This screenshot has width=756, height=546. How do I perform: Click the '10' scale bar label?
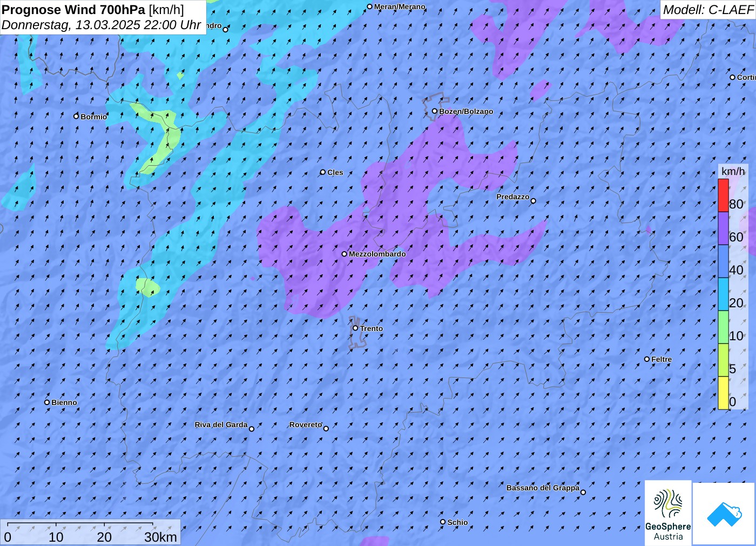coord(56,537)
